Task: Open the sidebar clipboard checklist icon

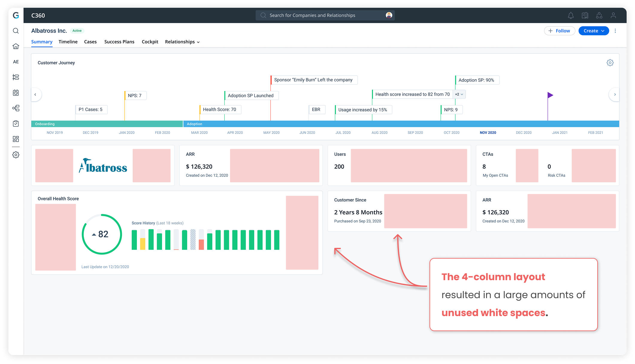Action: [16, 123]
